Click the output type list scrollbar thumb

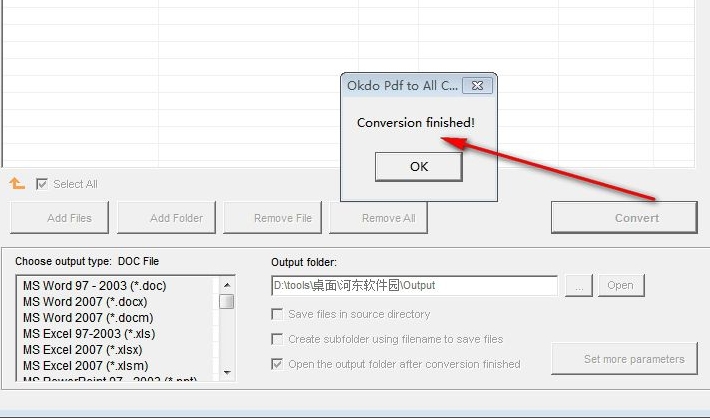[x=227, y=301]
